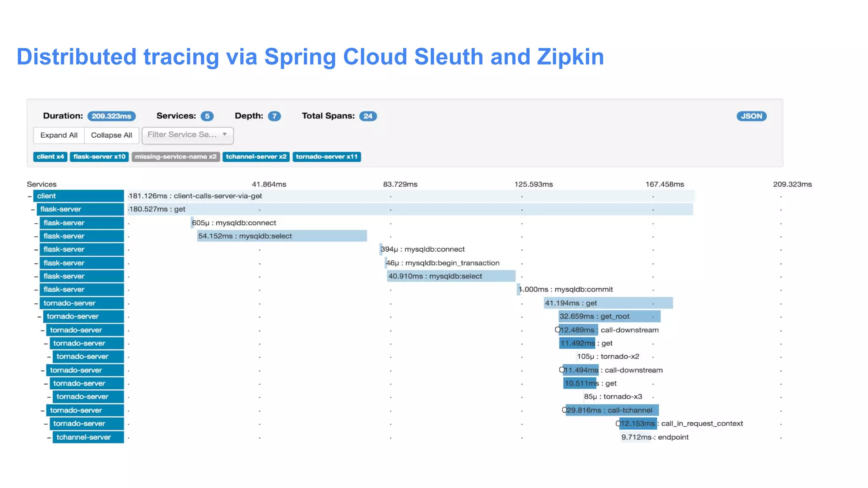The height and width of the screenshot is (488, 868).
Task: Click the 209.323ms timeline header label
Action: (792, 184)
